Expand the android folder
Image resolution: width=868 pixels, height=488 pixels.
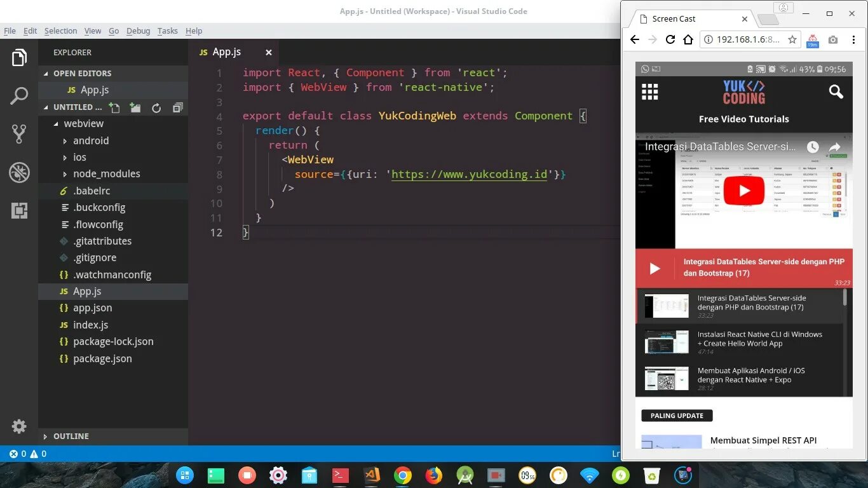pyautogui.click(x=90, y=140)
